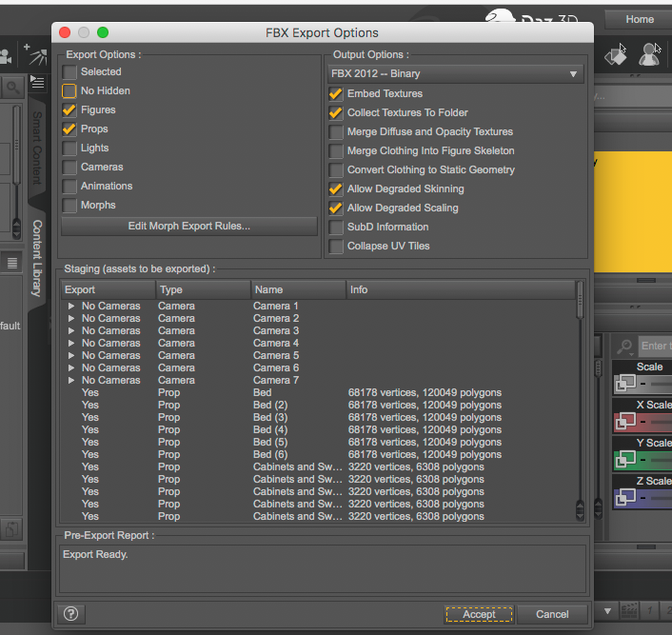Click the general Scale property link icon

(625, 383)
